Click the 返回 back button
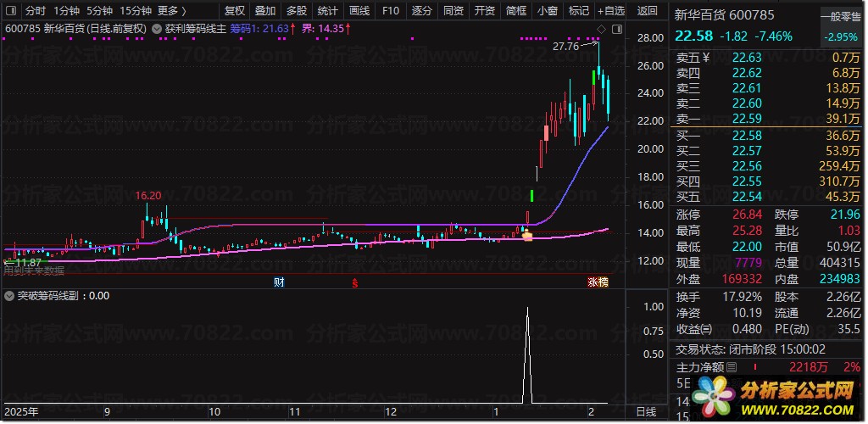The width and height of the screenshot is (868, 424). click(647, 10)
